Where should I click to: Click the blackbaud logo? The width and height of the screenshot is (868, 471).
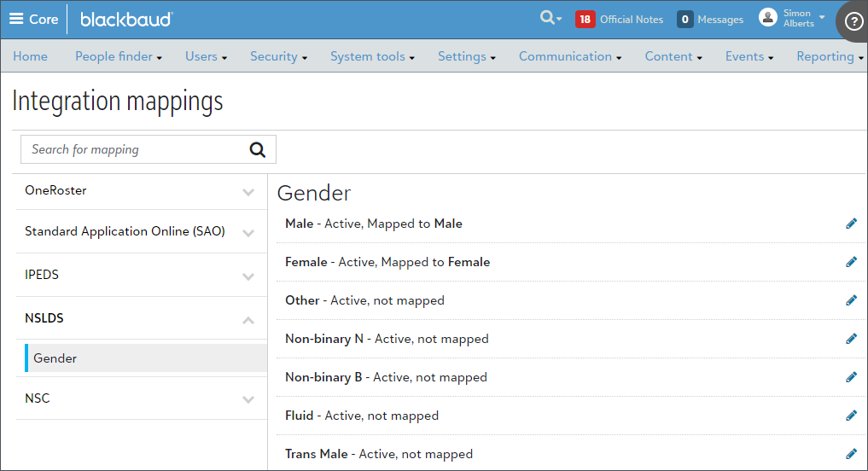(x=127, y=20)
